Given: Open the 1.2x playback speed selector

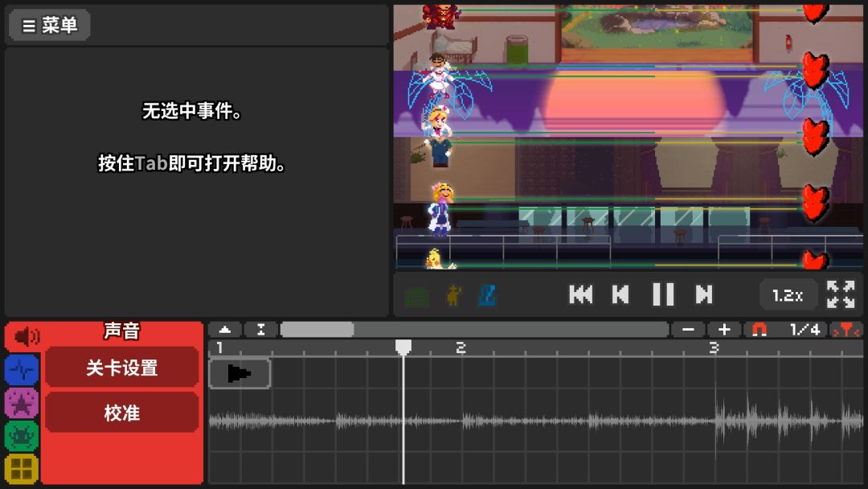Looking at the screenshot, I should pos(788,295).
